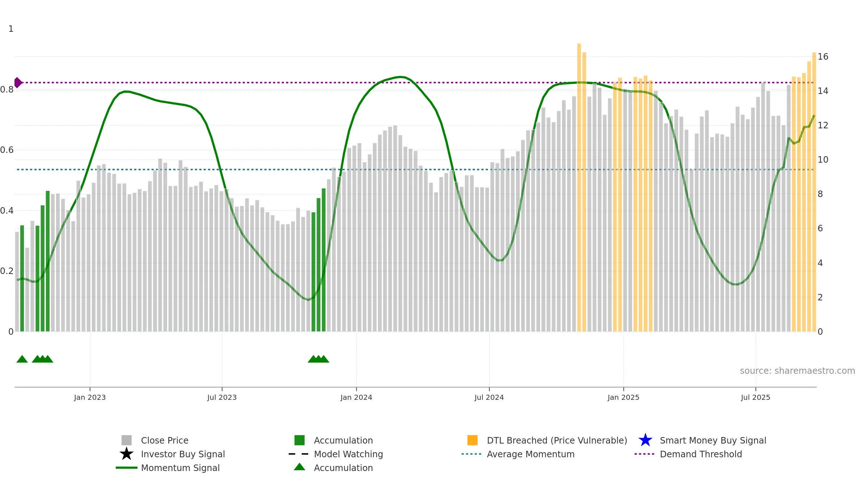This screenshot has width=868, height=488.
Task: Click the purple diamond on Demand Threshold line
Action: 17,82
